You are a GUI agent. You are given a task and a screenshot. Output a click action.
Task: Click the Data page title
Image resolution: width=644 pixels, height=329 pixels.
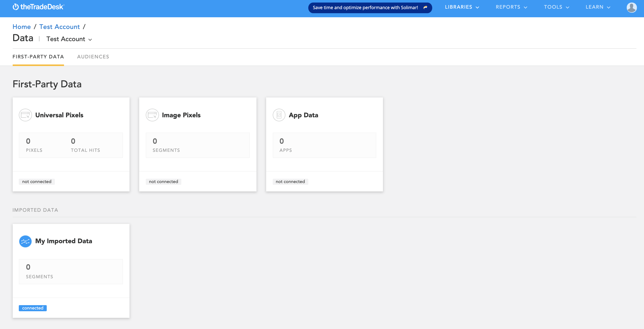(23, 38)
